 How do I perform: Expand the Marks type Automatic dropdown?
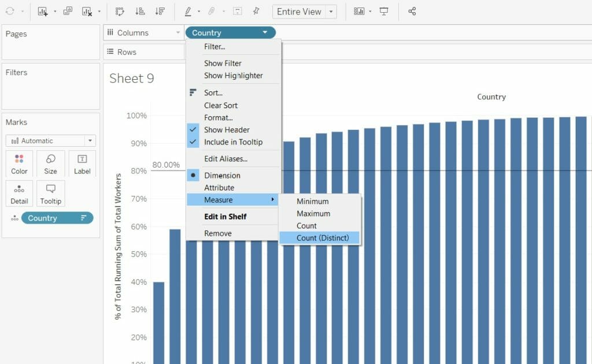coord(90,141)
